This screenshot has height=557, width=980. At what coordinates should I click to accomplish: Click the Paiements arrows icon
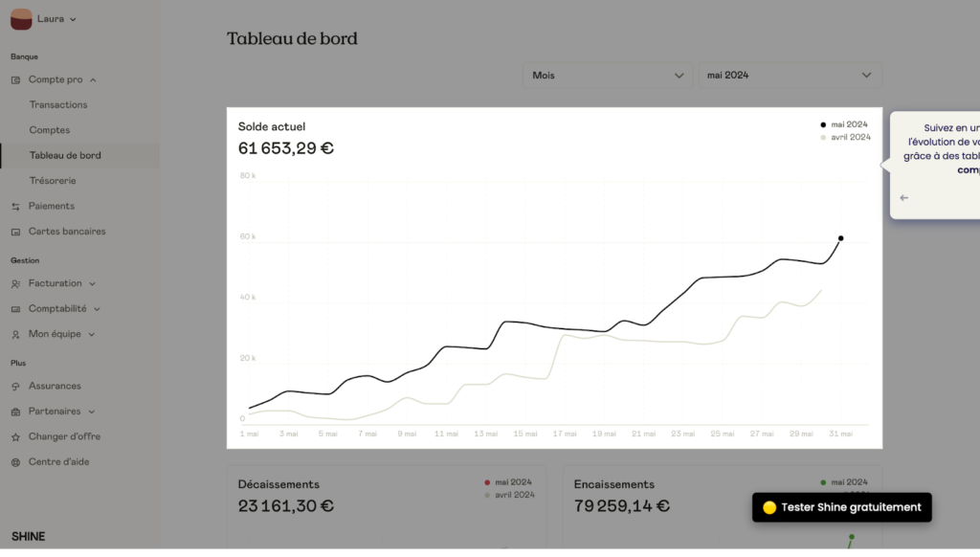point(16,206)
